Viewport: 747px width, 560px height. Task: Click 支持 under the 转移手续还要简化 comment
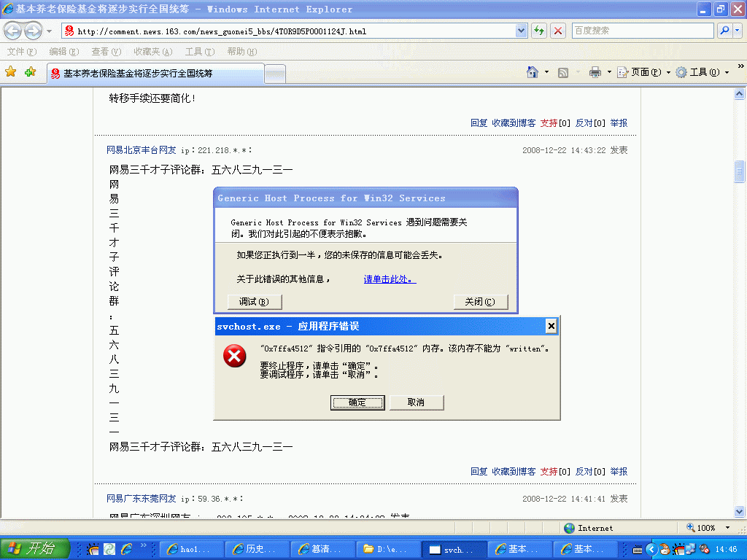point(549,122)
